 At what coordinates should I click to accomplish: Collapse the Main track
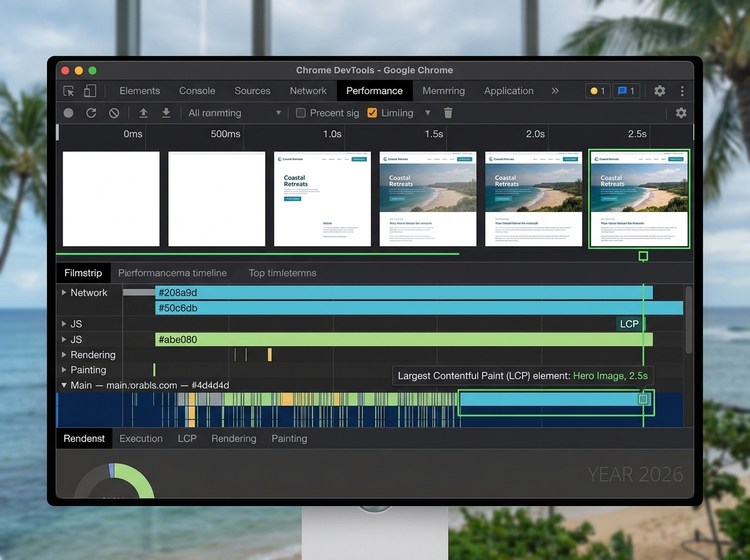[64, 386]
